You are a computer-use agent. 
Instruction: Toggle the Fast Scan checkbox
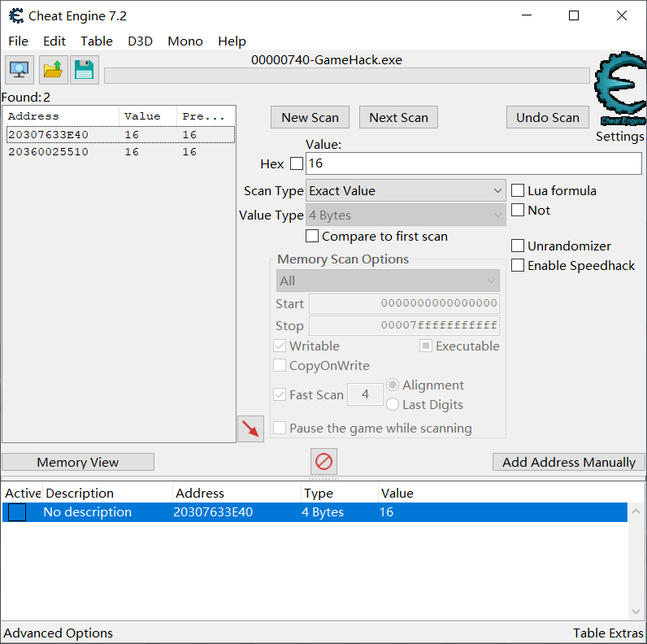tap(280, 394)
